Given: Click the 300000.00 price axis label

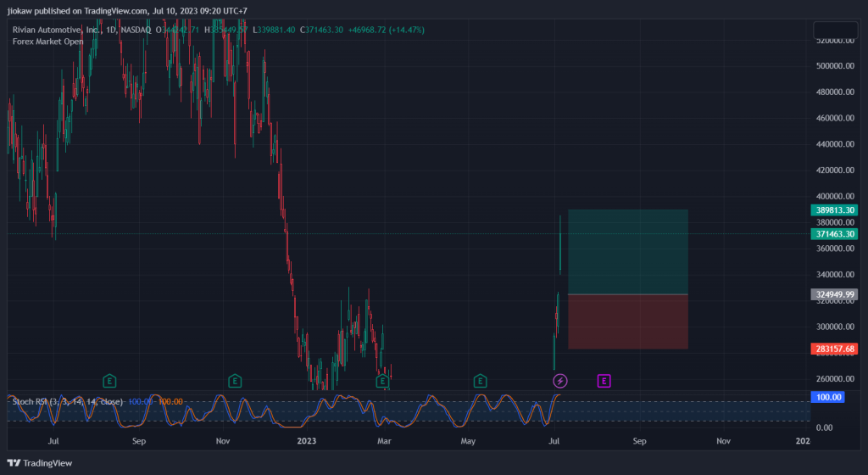Looking at the screenshot, I should click(x=835, y=327).
